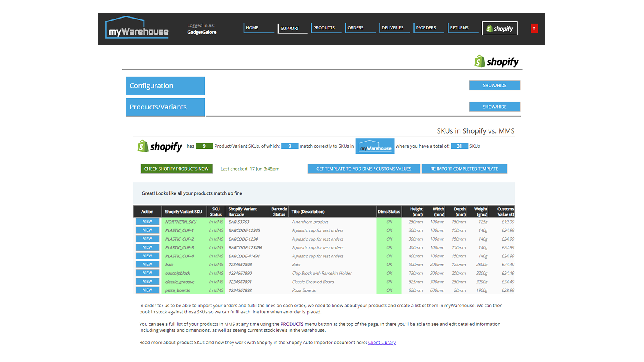Click the GadgetGalore logged-in username
The image size is (644, 362).
(202, 32)
